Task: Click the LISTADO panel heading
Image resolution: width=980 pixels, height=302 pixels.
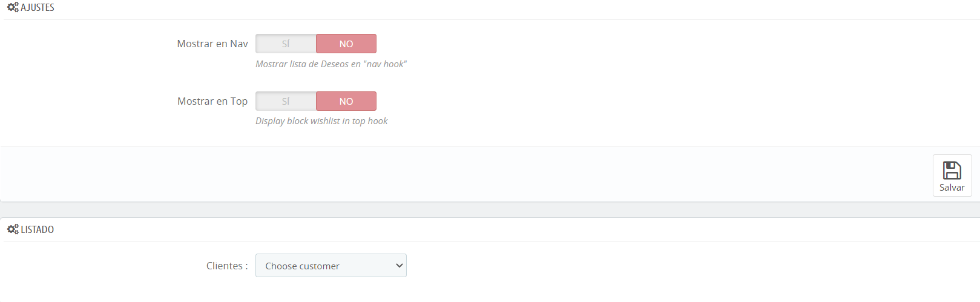Action: (38, 229)
